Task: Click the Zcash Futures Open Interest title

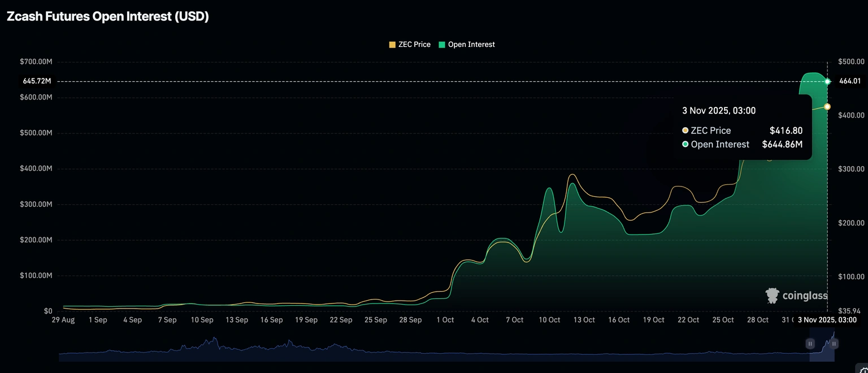Action: 108,17
